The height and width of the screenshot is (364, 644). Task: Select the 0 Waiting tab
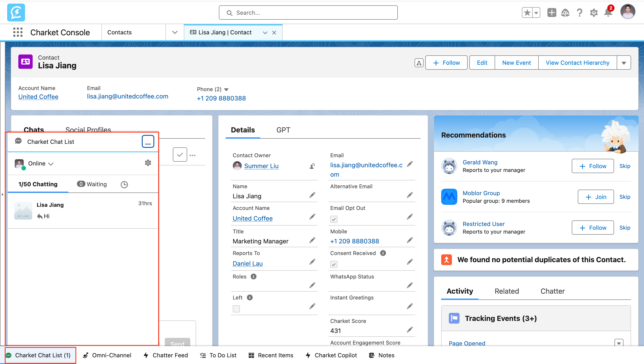tap(92, 184)
